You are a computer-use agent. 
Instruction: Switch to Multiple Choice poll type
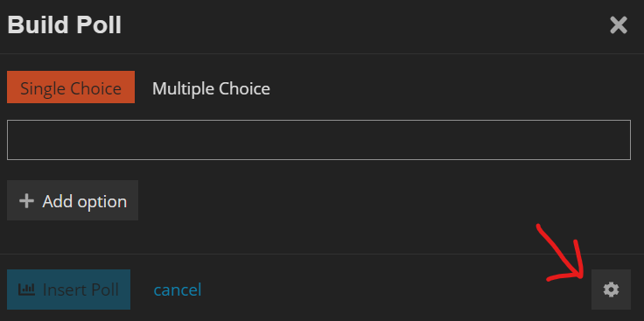click(x=211, y=88)
